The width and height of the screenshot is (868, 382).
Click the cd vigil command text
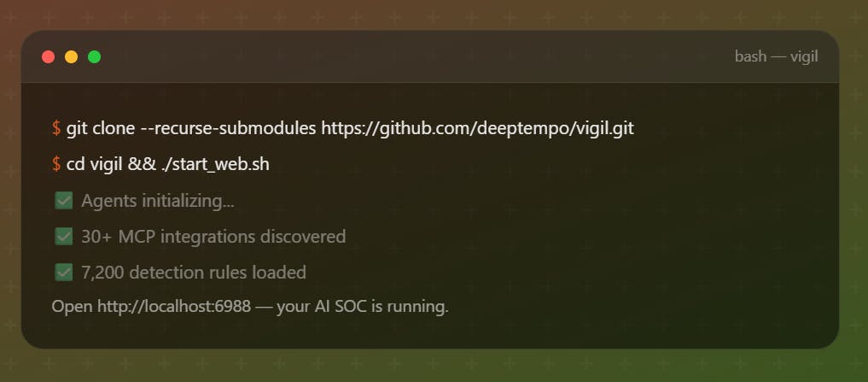pyautogui.click(x=95, y=164)
